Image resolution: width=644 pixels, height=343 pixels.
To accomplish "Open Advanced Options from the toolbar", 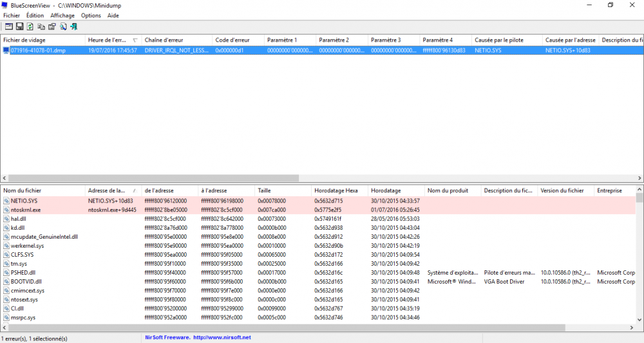I will (8, 26).
